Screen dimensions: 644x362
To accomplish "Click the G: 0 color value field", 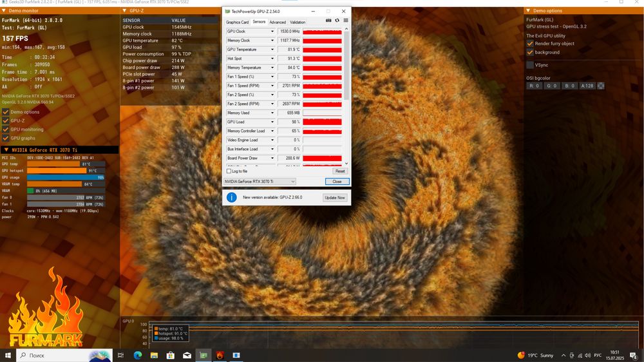I will [552, 86].
